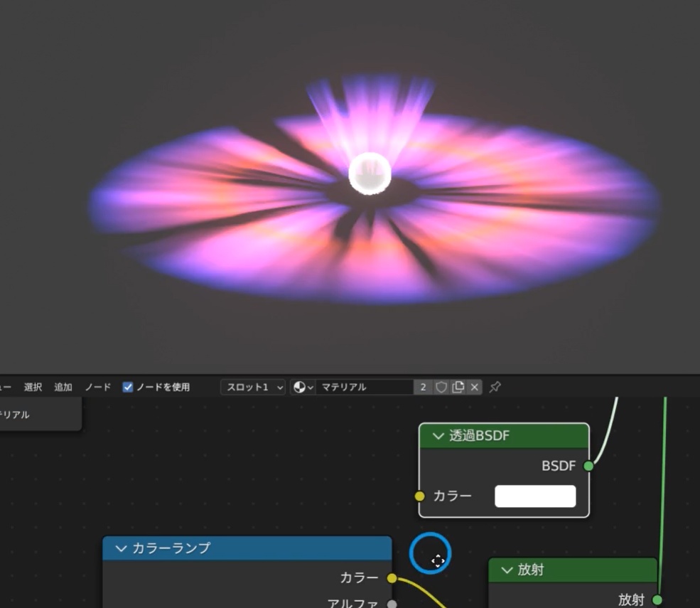Unlink the material with X icon

[475, 387]
